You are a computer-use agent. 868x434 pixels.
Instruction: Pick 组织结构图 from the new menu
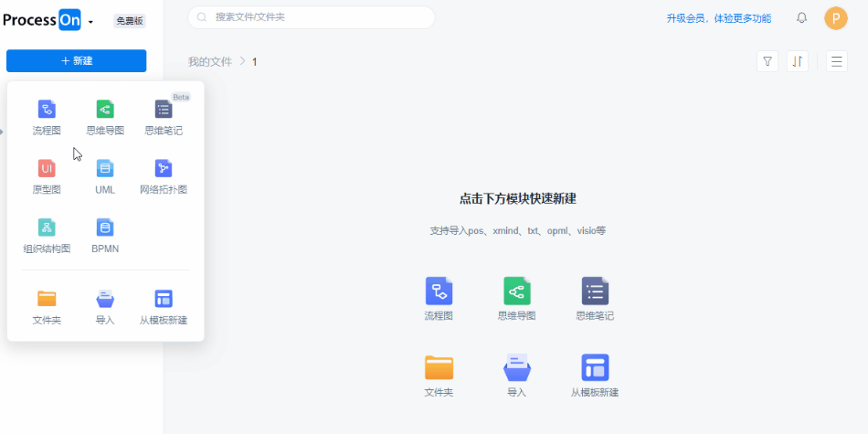(x=47, y=236)
